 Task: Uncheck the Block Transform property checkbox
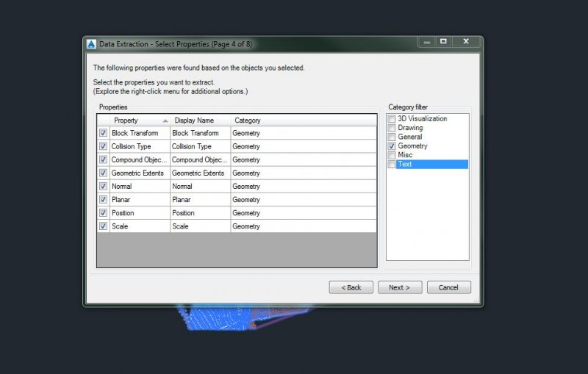[x=103, y=133]
